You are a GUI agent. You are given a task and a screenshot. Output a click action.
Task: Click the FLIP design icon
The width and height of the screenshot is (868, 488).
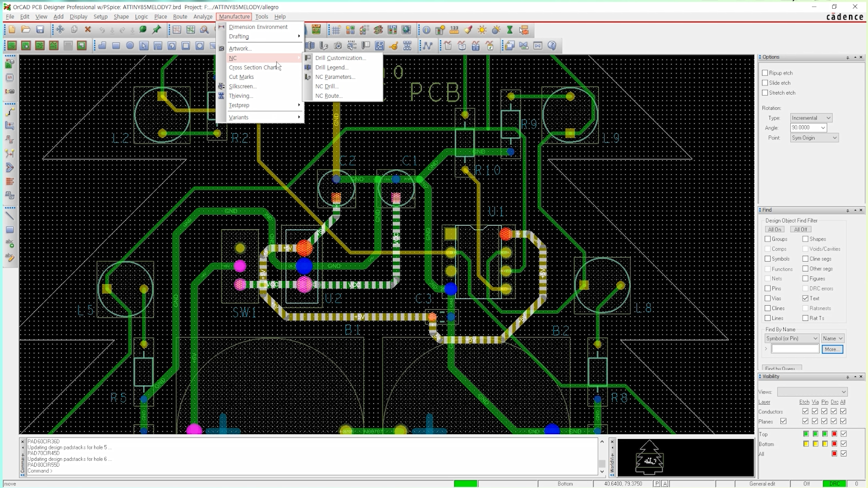(316, 29)
